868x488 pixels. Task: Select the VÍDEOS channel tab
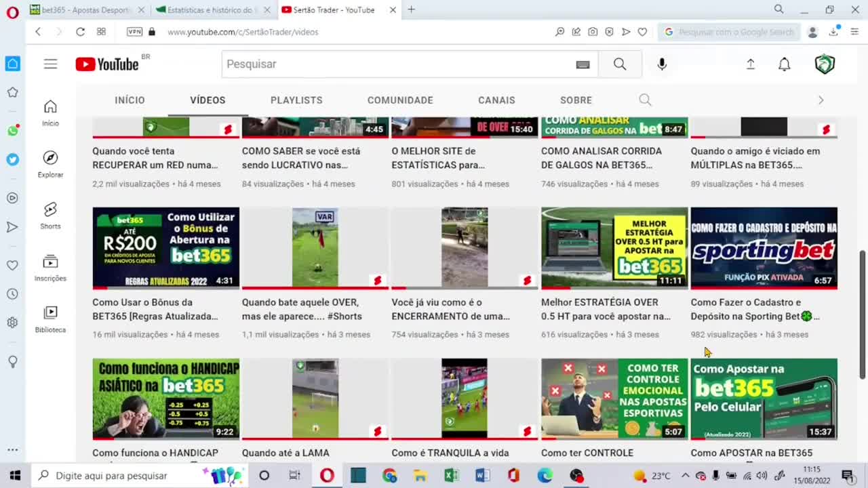(208, 100)
